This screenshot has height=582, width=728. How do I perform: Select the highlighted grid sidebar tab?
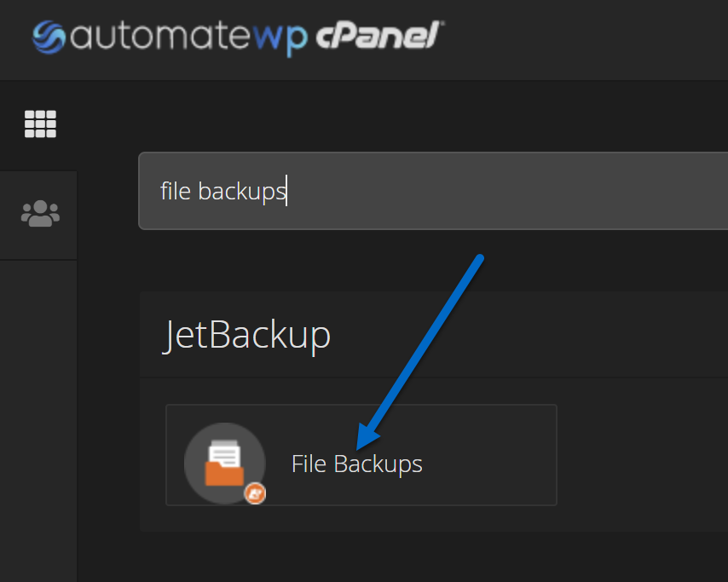click(x=38, y=126)
